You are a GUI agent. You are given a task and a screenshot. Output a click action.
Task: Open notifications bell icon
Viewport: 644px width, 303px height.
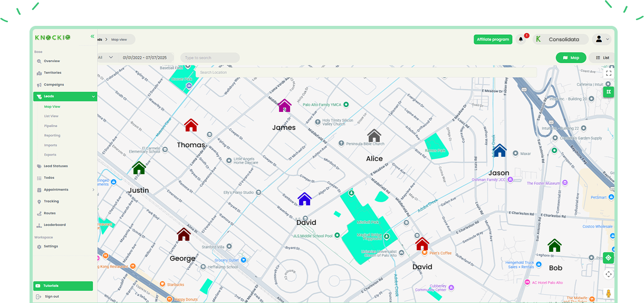pos(521,39)
